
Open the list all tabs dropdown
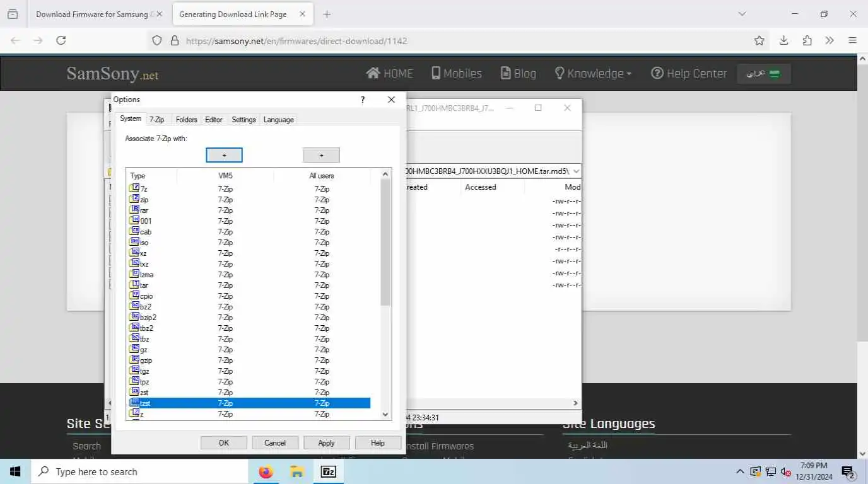click(x=742, y=14)
